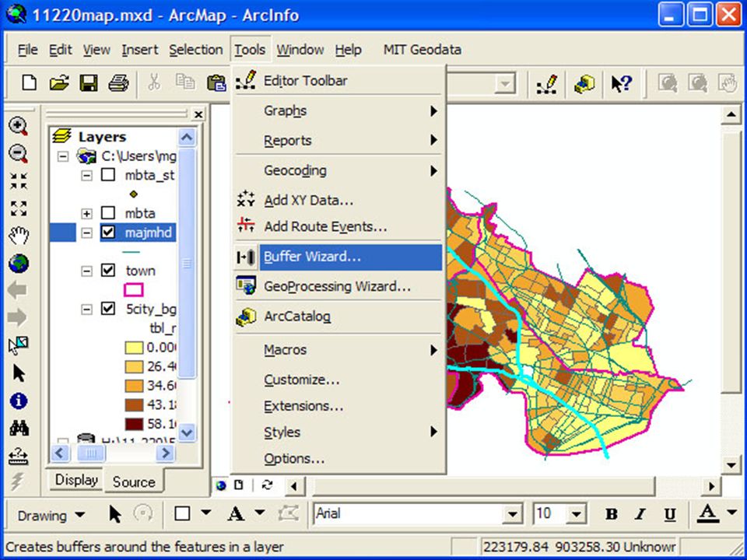Switch to the Display tab

(x=76, y=480)
